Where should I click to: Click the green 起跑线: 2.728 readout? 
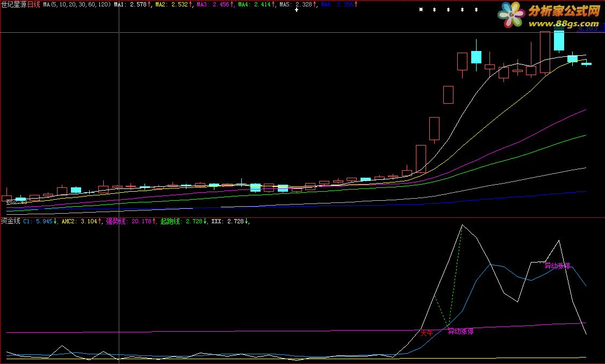pos(182,221)
